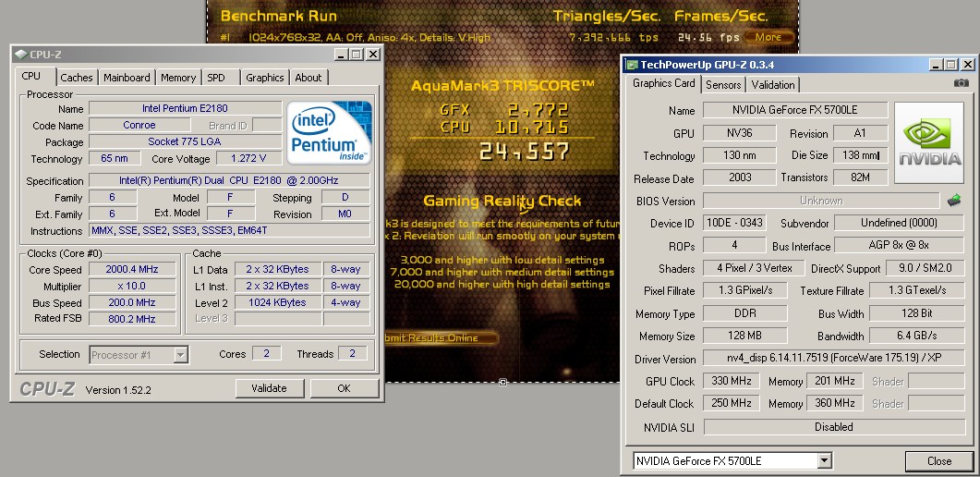
Task: Click the AquaMark3 total score 24,557
Action: 524,152
